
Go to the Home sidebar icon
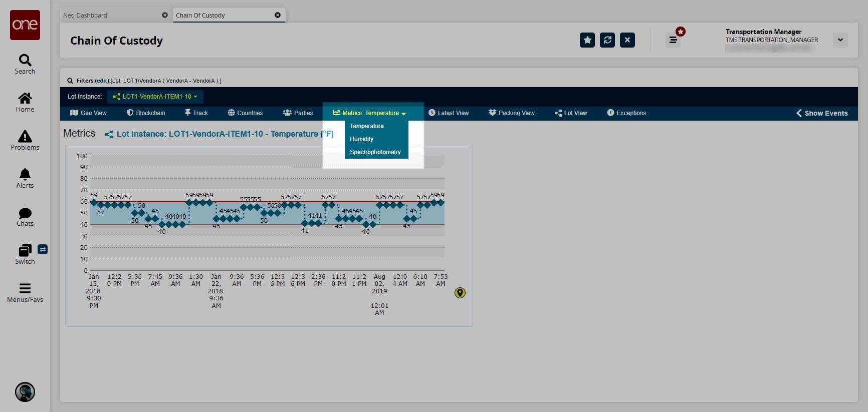tap(25, 98)
